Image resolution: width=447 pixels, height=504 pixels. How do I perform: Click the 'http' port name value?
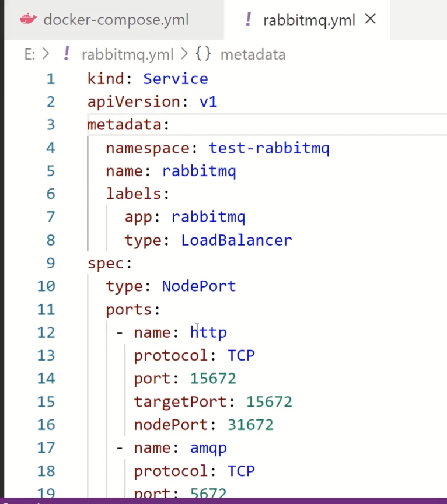click(x=208, y=332)
